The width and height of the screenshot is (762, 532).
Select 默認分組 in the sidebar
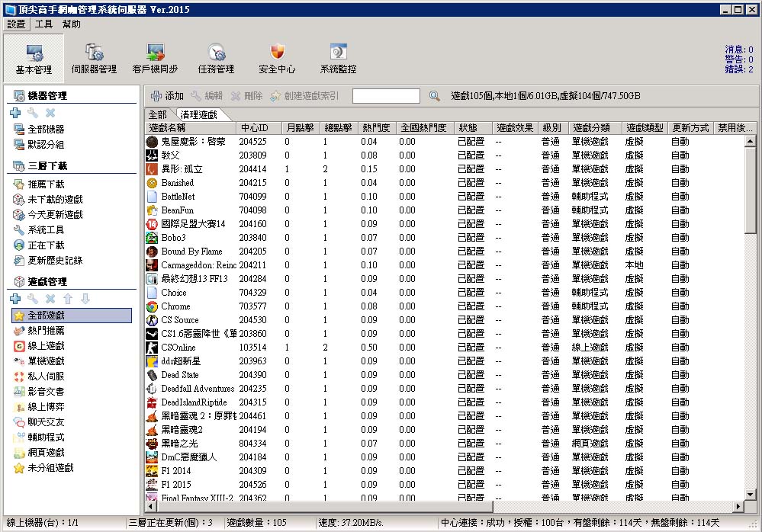pos(40,145)
